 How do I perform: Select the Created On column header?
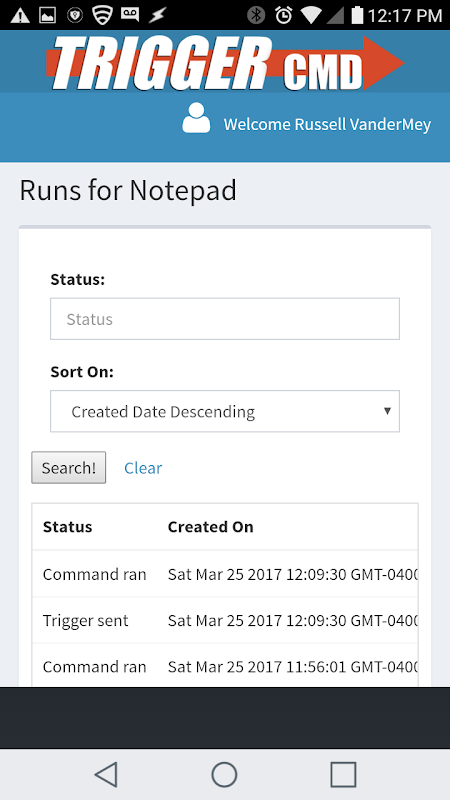point(211,527)
